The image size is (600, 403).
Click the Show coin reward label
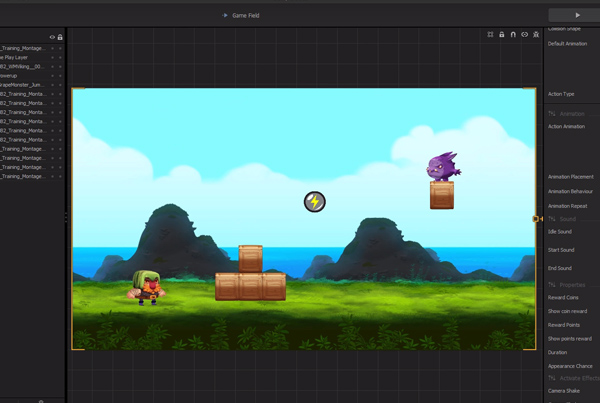[x=567, y=311]
